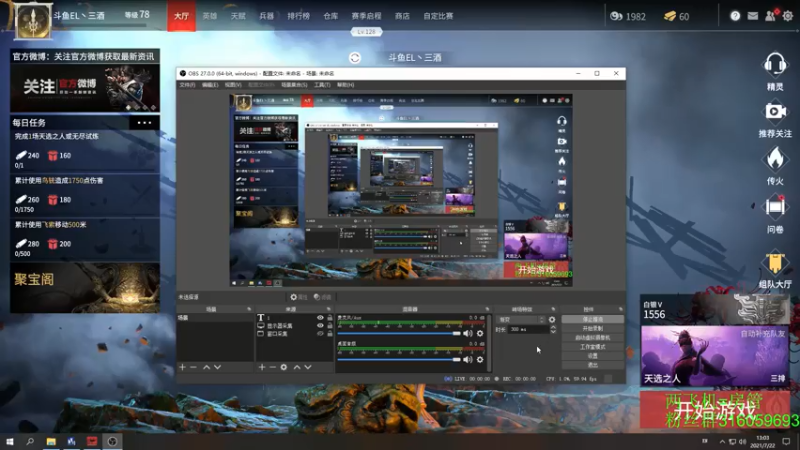The width and height of the screenshot is (800, 450).
Task: Click the start virtual camera button
Action: [x=592, y=338]
